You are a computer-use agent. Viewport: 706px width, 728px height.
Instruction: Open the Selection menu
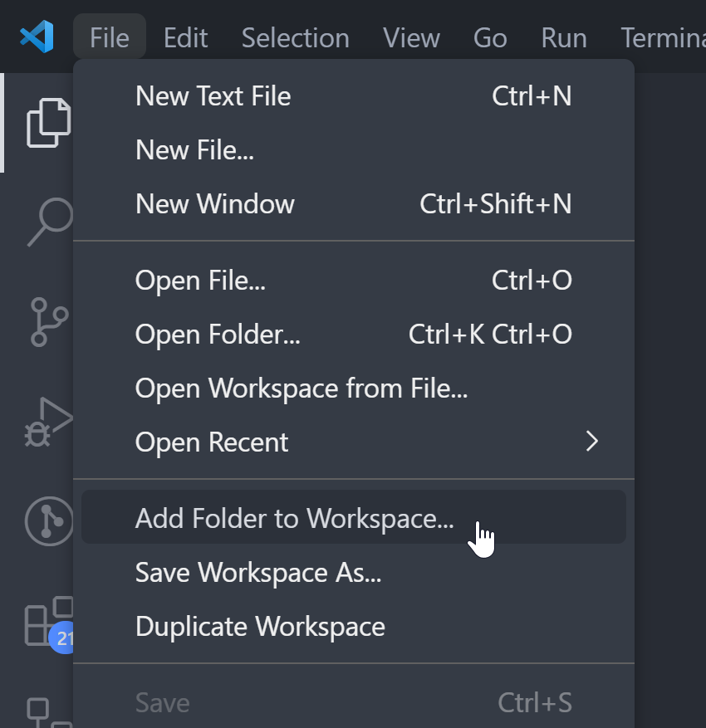(x=295, y=37)
